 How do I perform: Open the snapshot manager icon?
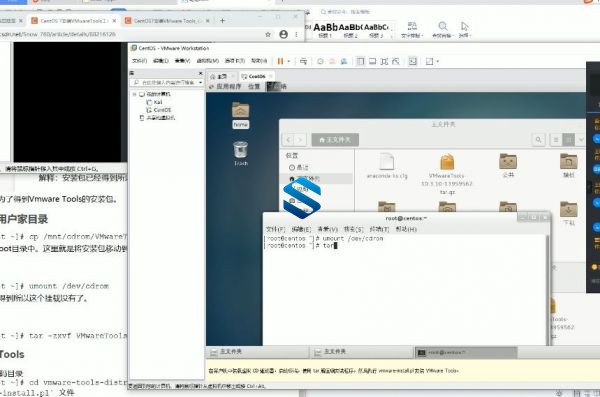point(344,61)
